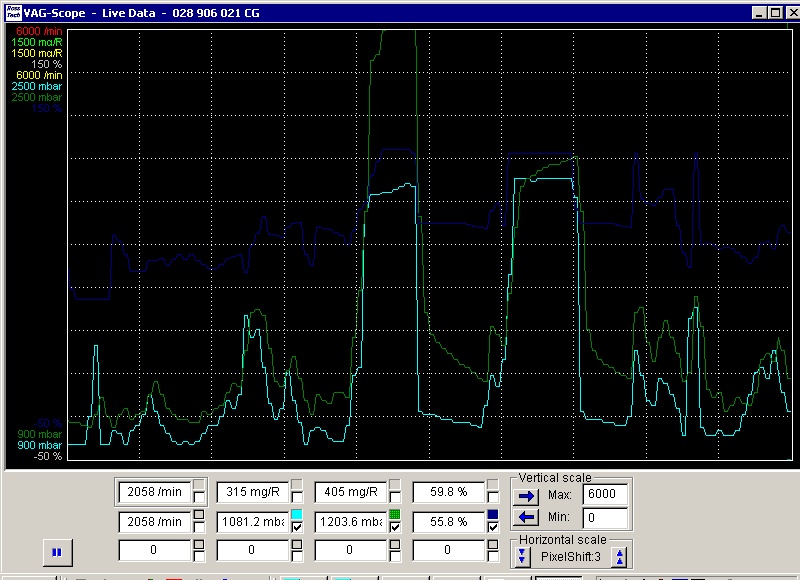
Task: Toggle checkbox beside second-row 2058 /min field
Action: [x=199, y=527]
